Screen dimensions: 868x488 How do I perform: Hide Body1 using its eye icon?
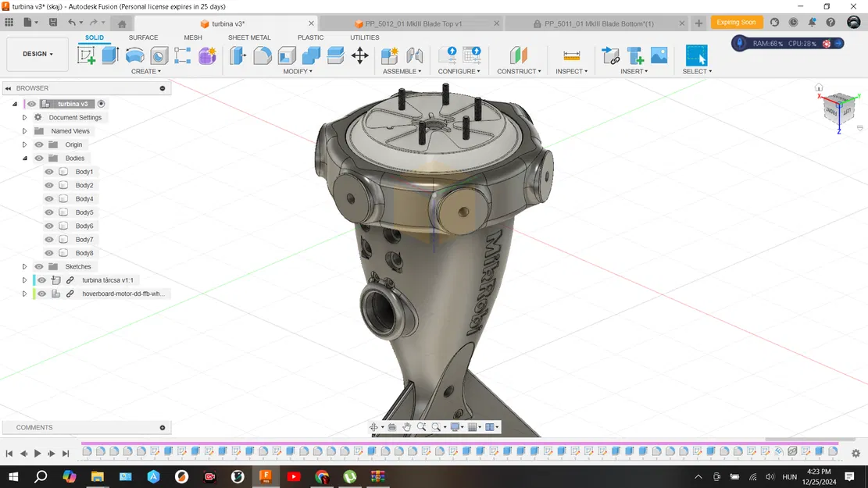[x=49, y=172]
